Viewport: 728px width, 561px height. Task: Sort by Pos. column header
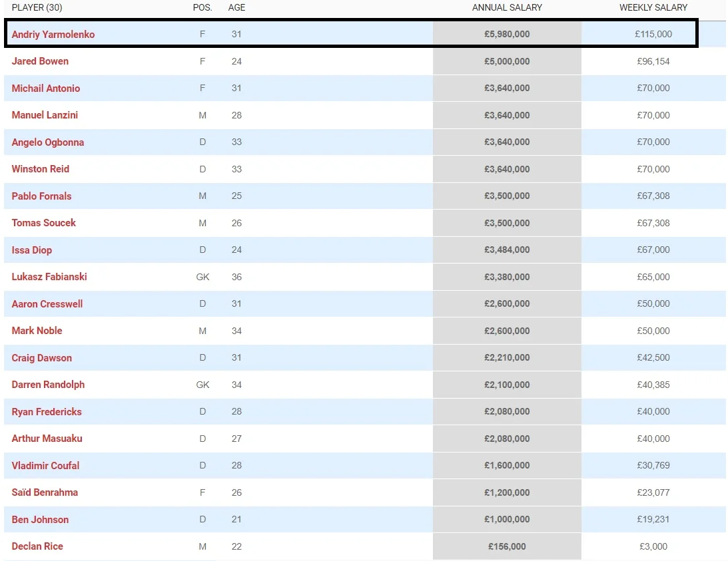pyautogui.click(x=202, y=8)
